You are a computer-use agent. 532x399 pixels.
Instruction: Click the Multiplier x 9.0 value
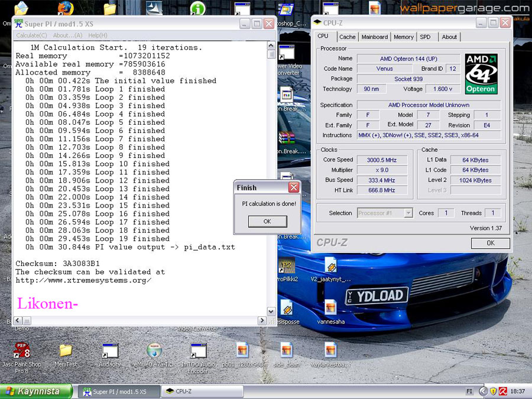pyautogui.click(x=382, y=170)
